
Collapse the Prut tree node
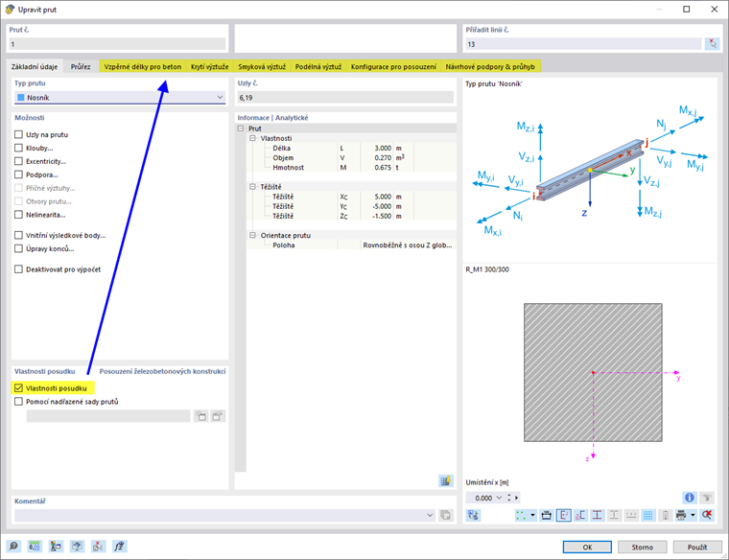[x=241, y=128]
